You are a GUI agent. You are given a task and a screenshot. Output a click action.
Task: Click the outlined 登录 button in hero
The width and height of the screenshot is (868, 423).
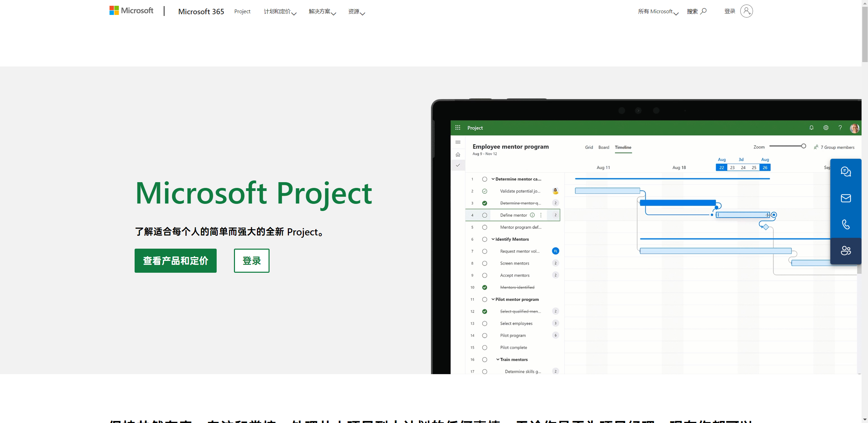pyautogui.click(x=252, y=261)
